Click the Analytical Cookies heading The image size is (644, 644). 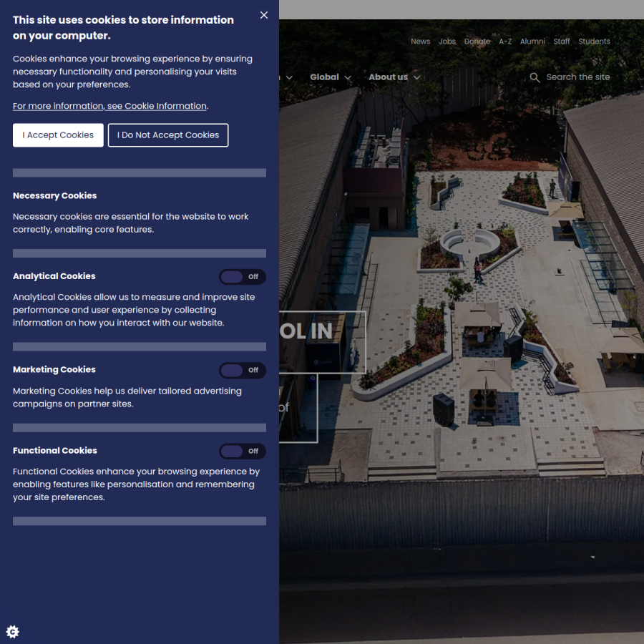(54, 276)
